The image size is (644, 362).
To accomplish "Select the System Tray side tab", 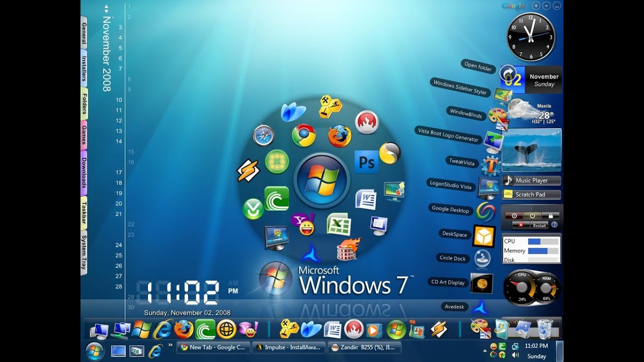I will coord(84,252).
